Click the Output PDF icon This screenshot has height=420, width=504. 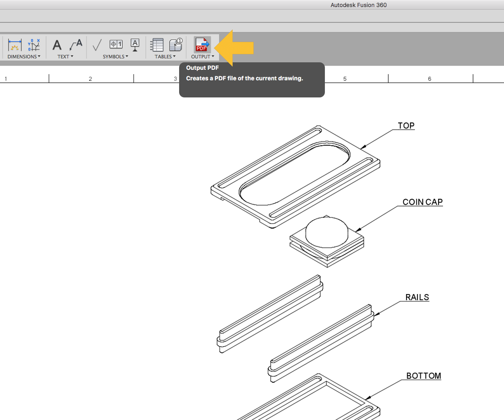(202, 45)
